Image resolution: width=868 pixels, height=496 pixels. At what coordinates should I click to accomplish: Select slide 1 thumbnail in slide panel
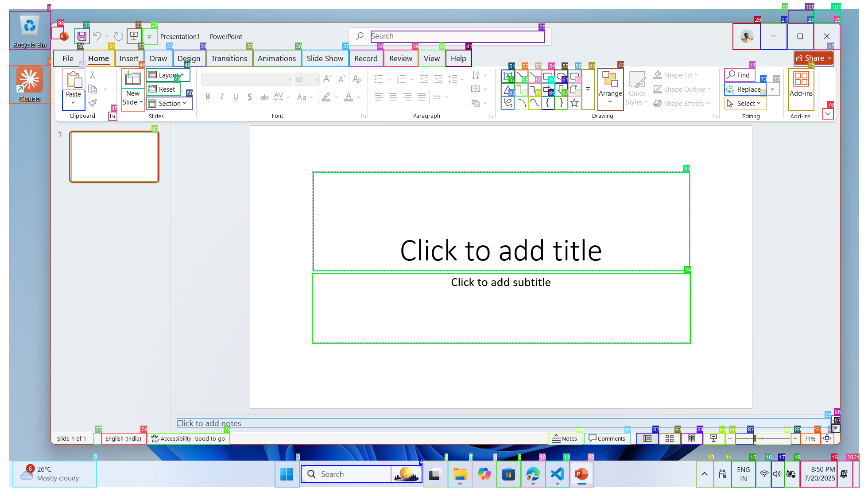[114, 157]
